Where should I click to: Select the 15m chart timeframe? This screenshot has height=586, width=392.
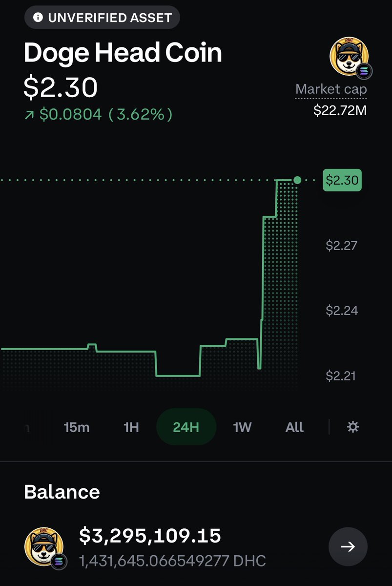pos(77,427)
